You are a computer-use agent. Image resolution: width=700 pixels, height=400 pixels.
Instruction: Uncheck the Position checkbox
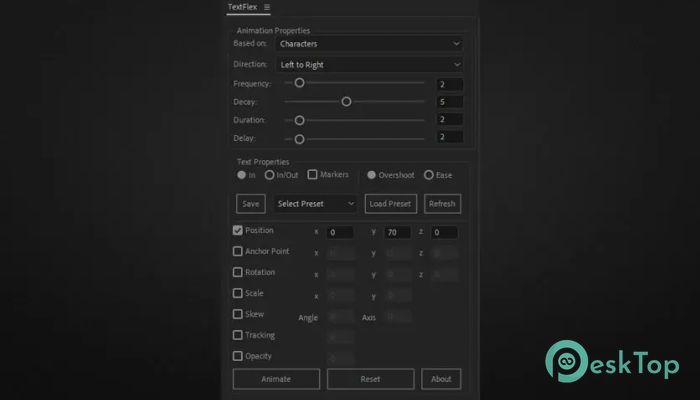(238, 230)
